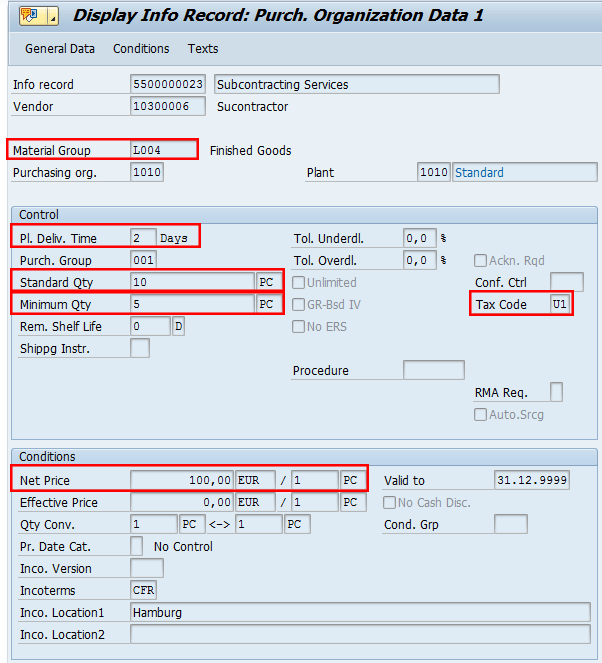The image size is (602, 663).
Task: Enable the No Cash Disc. checkbox
Action: (389, 502)
